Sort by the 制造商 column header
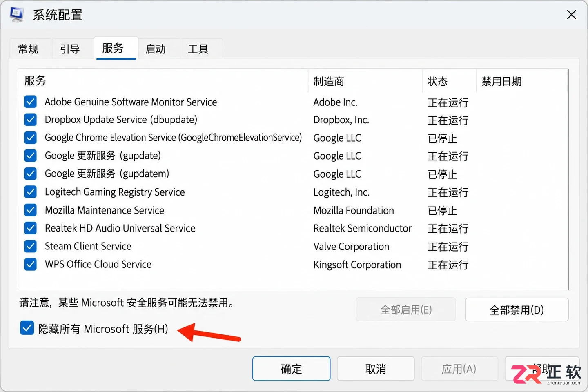The width and height of the screenshot is (588, 392). (365, 81)
